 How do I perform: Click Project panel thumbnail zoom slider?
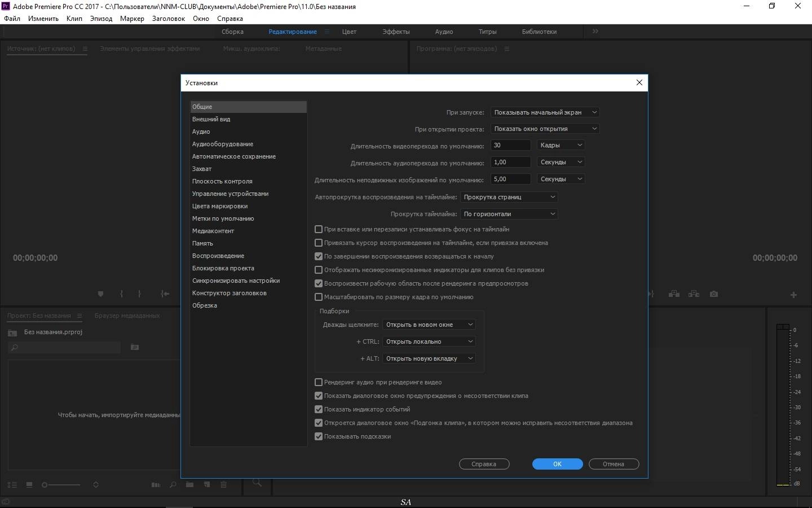tap(61, 485)
